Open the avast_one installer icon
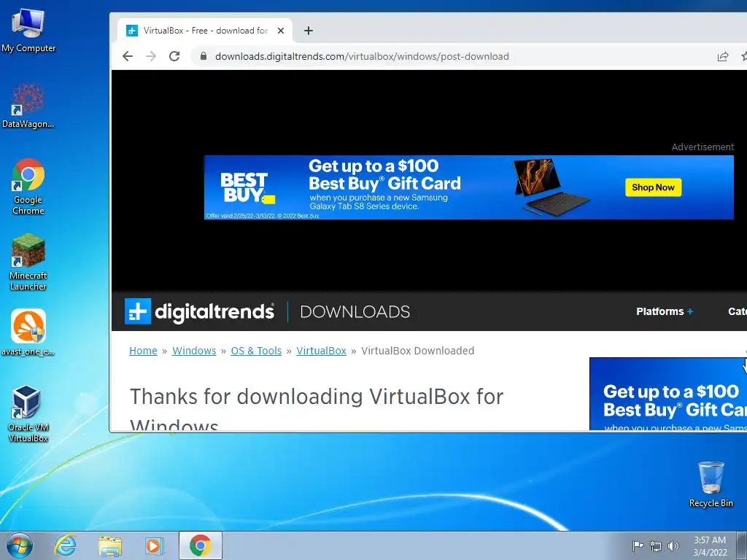The height and width of the screenshot is (560, 747). click(28, 332)
